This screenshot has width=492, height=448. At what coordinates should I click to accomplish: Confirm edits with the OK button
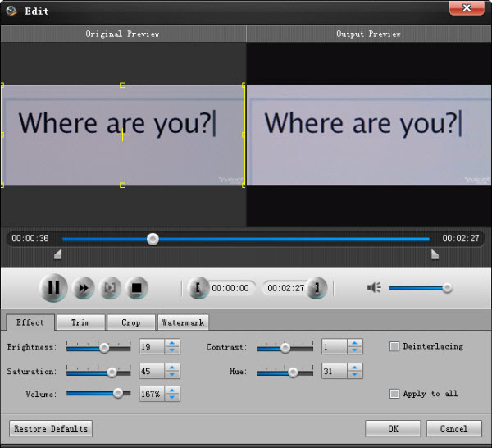tap(393, 428)
